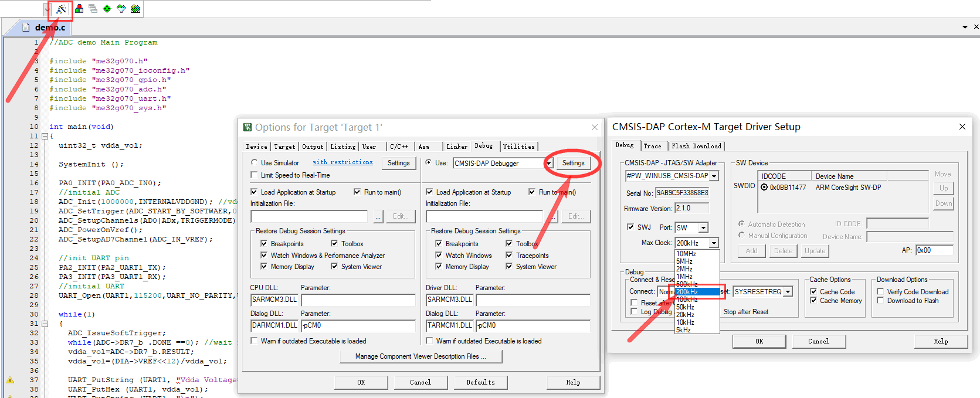The height and width of the screenshot is (398, 980).
Task: Close the Options for Target dialog
Action: (x=595, y=127)
